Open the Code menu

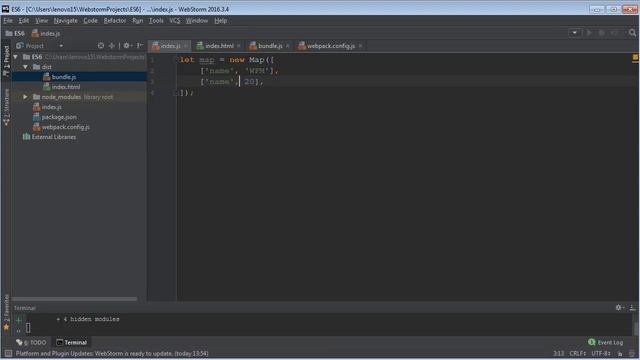point(90,20)
